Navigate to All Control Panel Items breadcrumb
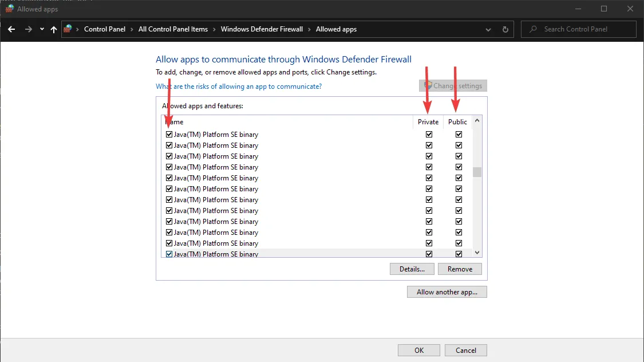 173,29
